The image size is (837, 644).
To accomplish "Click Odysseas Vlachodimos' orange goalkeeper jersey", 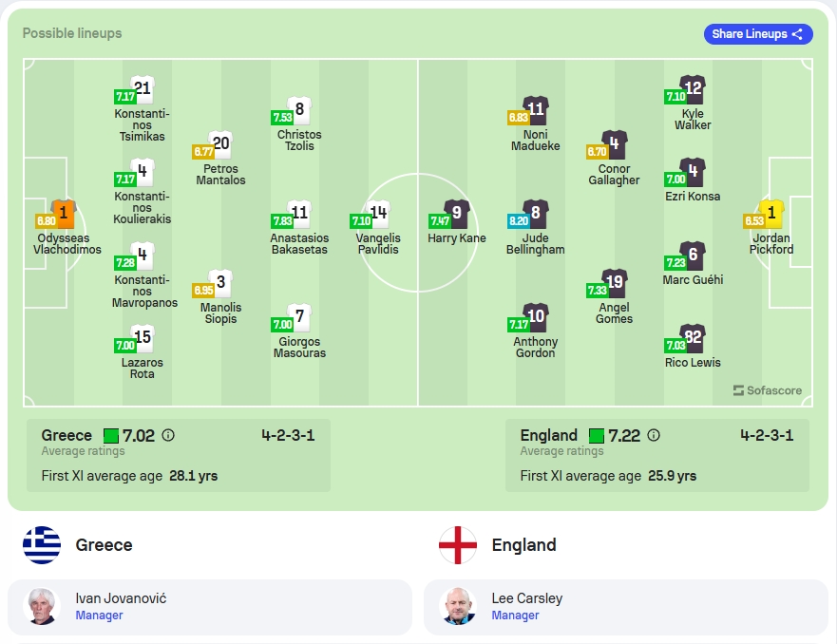I will point(64,214).
